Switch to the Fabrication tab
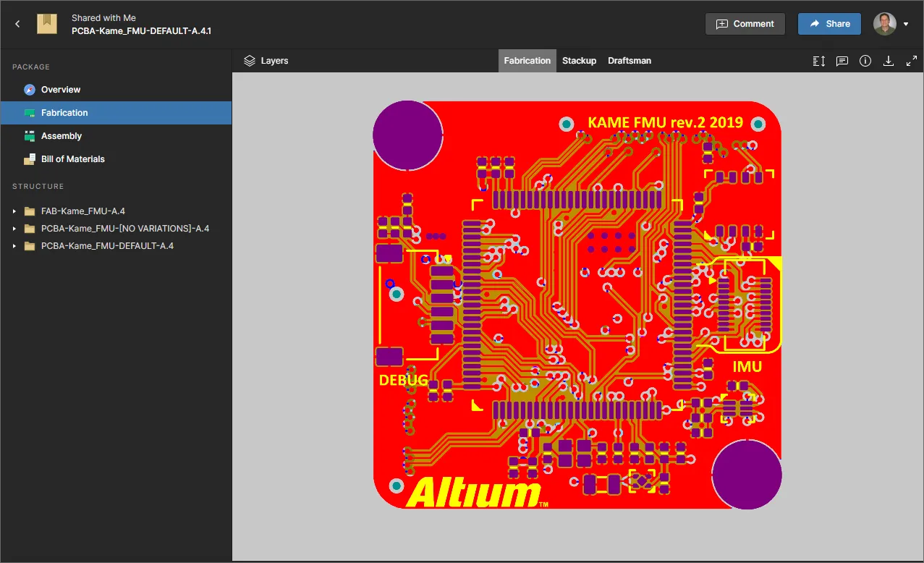924x563 pixels. 527,61
